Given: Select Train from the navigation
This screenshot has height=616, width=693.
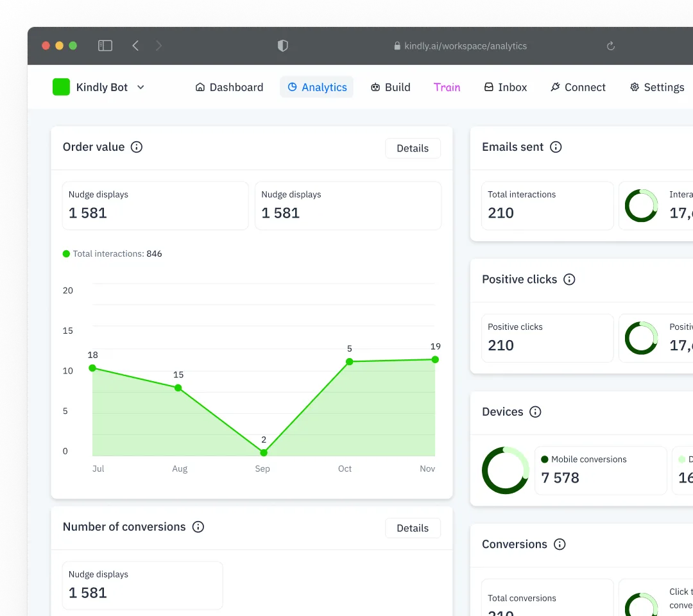Looking at the screenshot, I should [x=447, y=87].
